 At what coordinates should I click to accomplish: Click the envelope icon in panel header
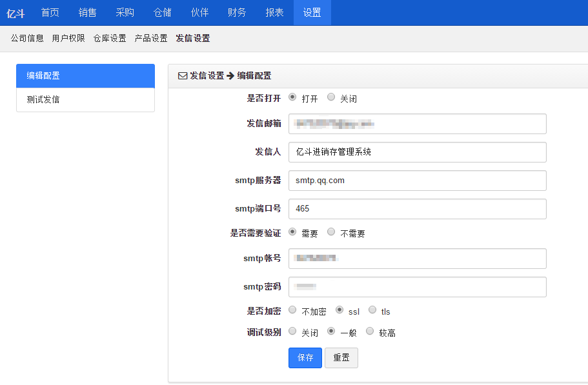click(183, 75)
